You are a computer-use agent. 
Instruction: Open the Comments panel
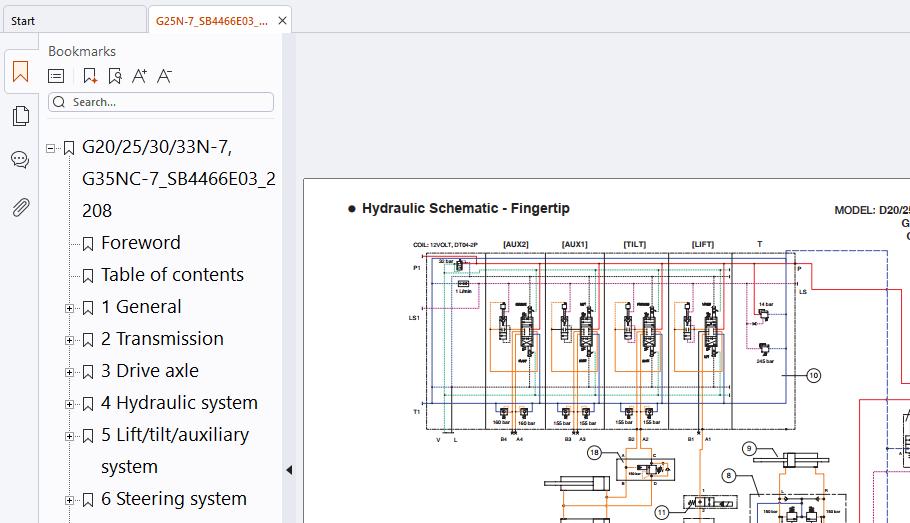20,160
